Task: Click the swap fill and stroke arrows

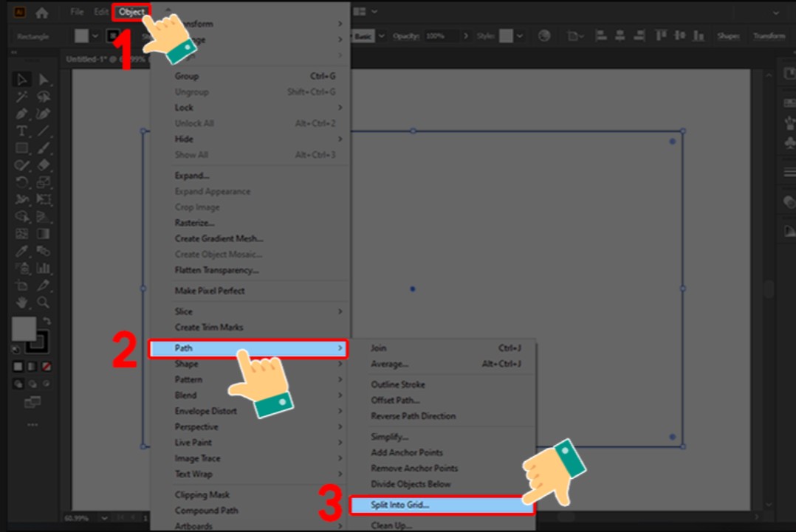Action: (47, 322)
